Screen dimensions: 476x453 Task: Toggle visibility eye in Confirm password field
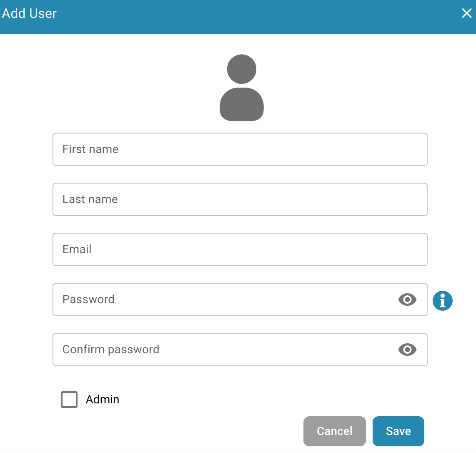[x=407, y=350]
